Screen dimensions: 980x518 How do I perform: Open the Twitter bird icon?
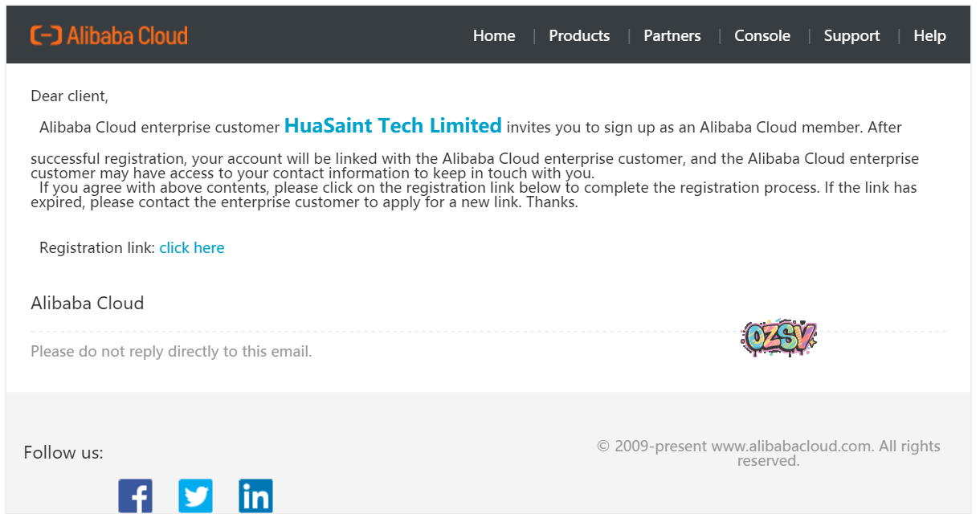pos(195,496)
